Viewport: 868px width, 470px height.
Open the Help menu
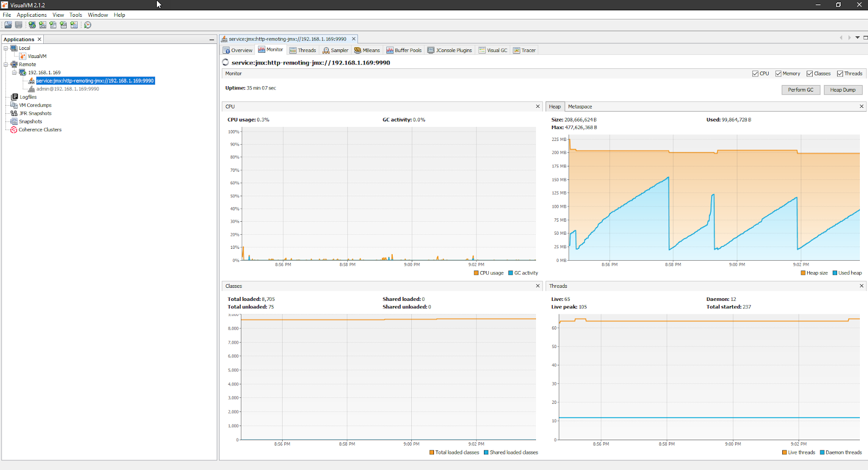(119, 15)
